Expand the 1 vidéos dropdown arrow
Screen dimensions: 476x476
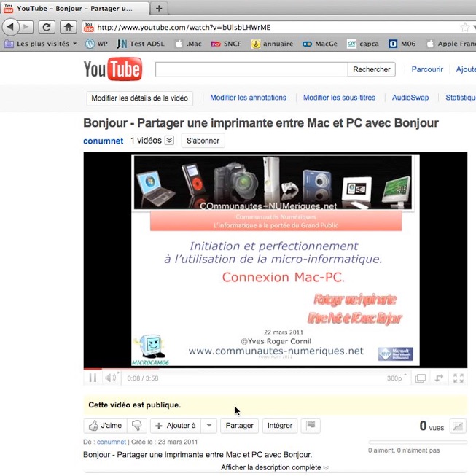[x=169, y=141]
